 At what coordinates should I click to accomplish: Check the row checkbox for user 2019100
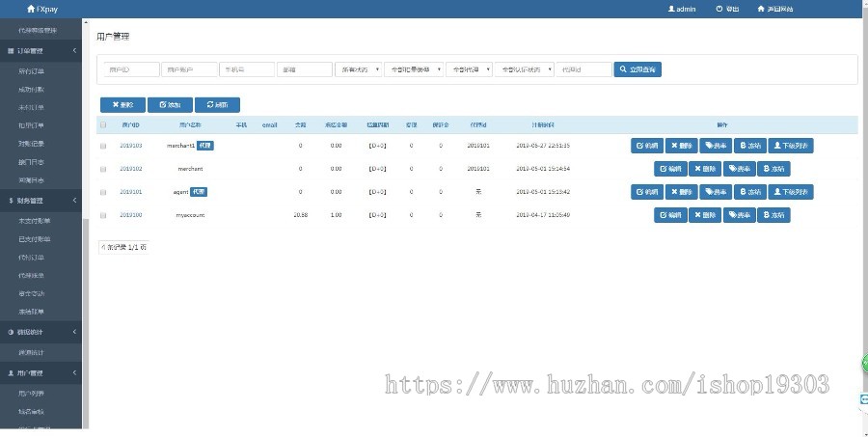pyautogui.click(x=103, y=215)
